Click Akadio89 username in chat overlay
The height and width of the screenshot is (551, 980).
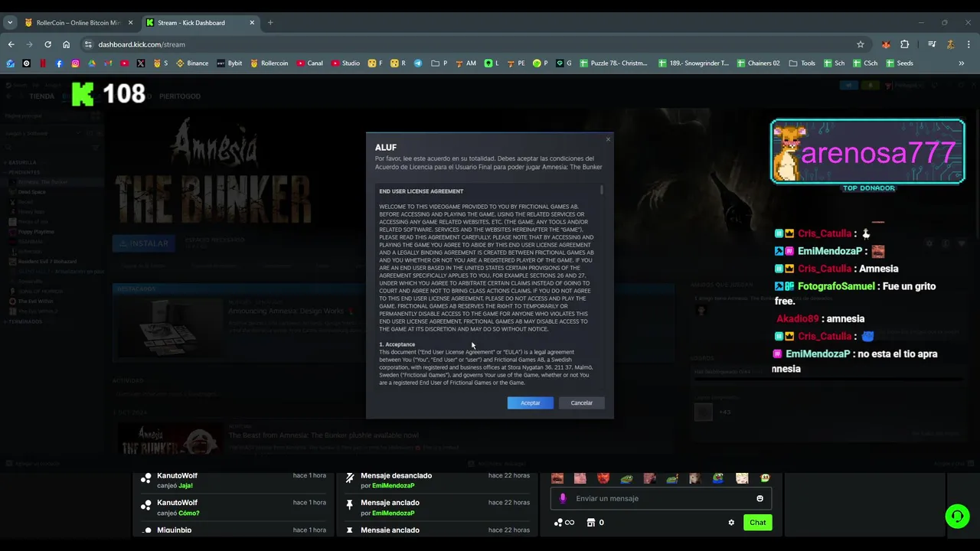point(798,319)
